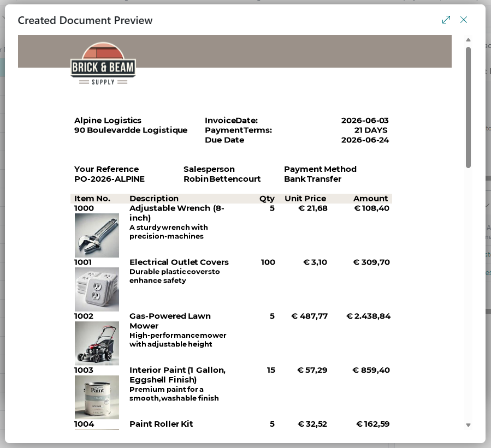Click item number '1002'
The width and height of the screenshot is (491, 448).
84,316
